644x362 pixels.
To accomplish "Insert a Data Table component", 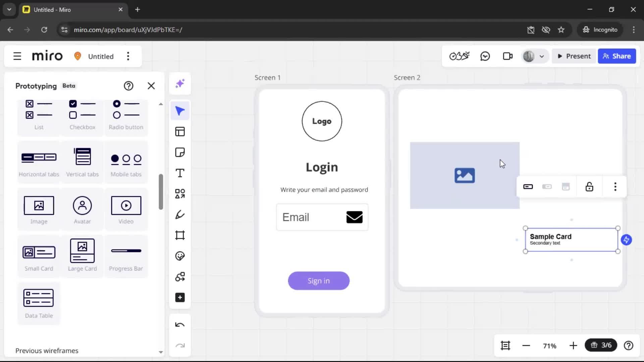I will click(39, 304).
